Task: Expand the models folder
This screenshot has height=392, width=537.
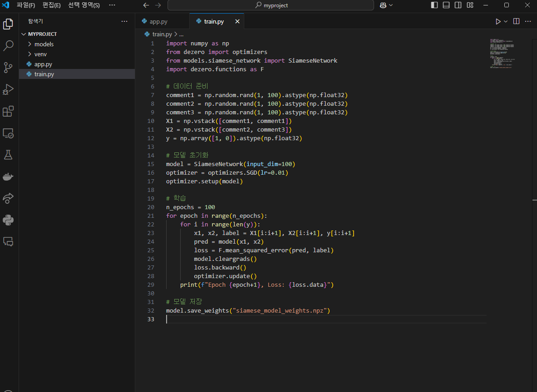Action: point(44,44)
